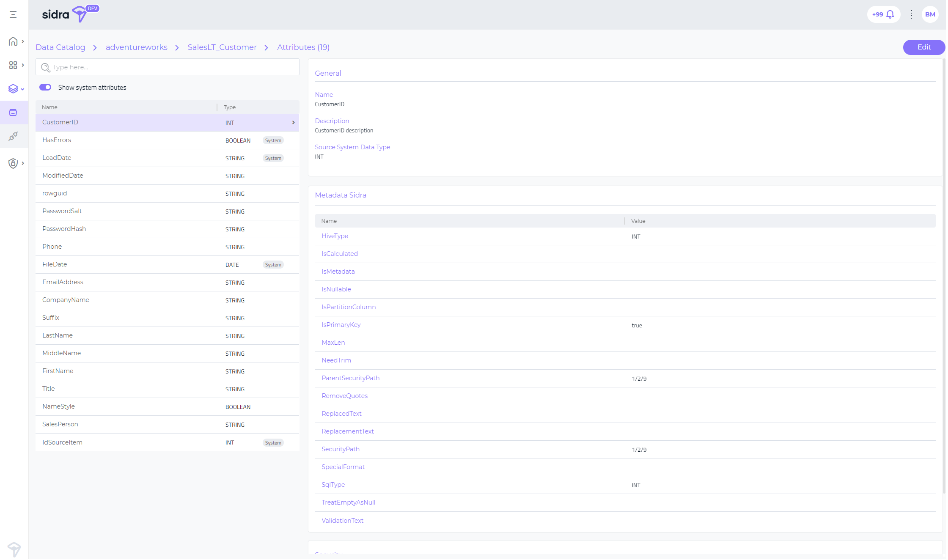Open the home sidebar icon
Image resolution: width=948 pixels, height=560 pixels.
tap(13, 41)
